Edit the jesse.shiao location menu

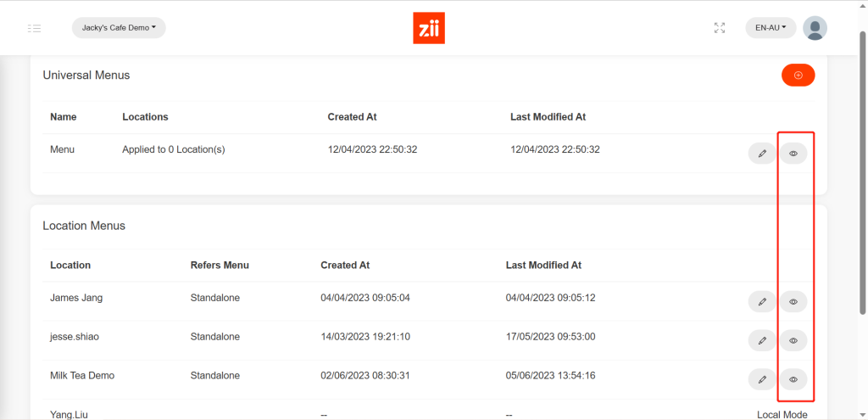click(762, 340)
